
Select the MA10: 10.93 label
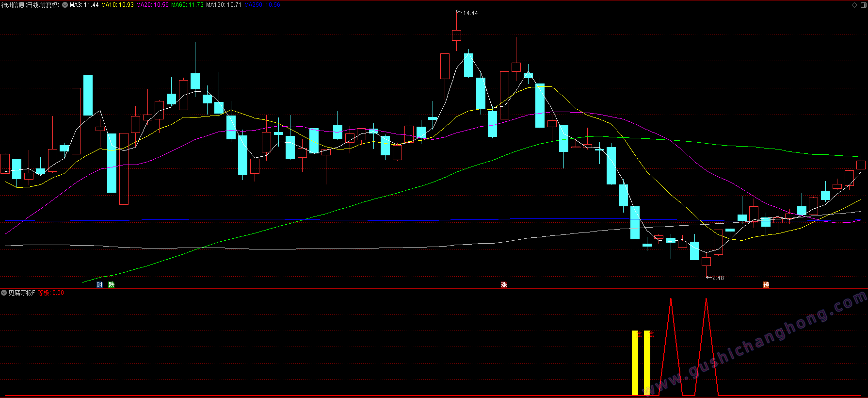coord(117,5)
